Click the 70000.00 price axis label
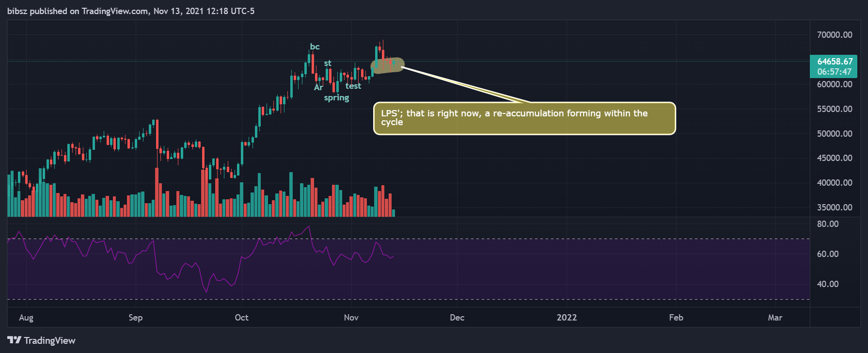 (x=835, y=35)
